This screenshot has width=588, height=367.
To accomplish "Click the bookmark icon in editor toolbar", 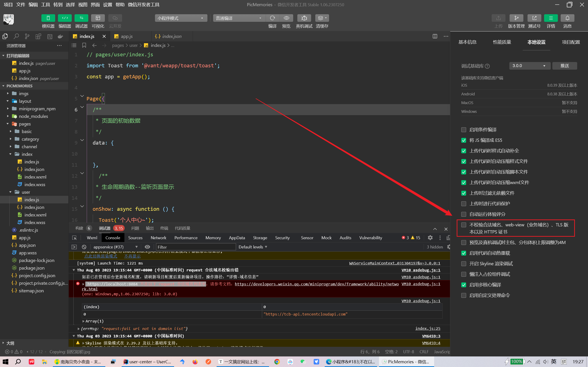I will tap(84, 46).
